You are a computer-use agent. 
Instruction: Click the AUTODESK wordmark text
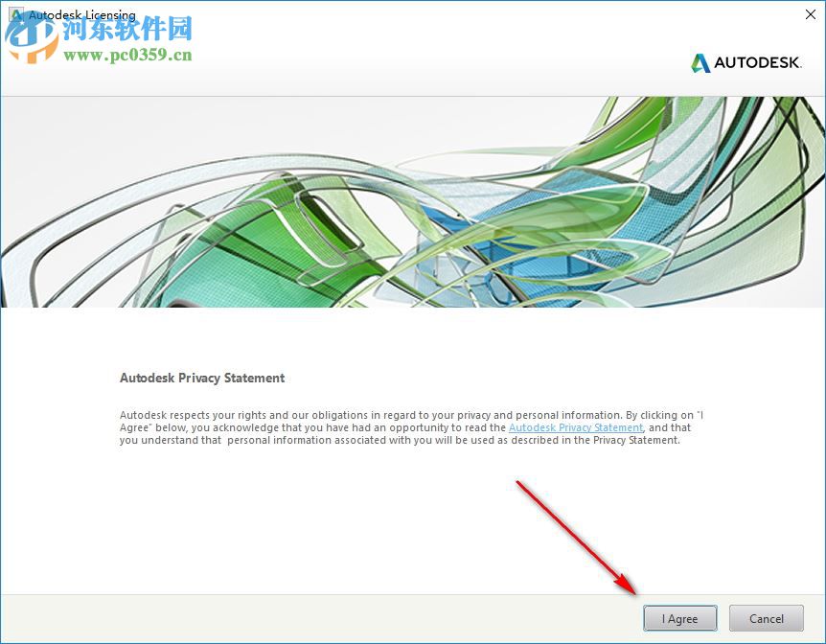(x=758, y=62)
